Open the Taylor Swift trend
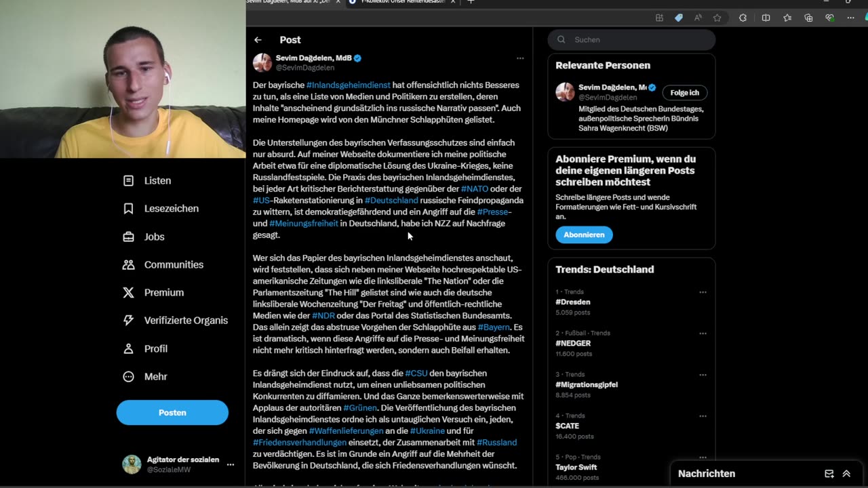868x488 pixels. pyautogui.click(x=578, y=467)
